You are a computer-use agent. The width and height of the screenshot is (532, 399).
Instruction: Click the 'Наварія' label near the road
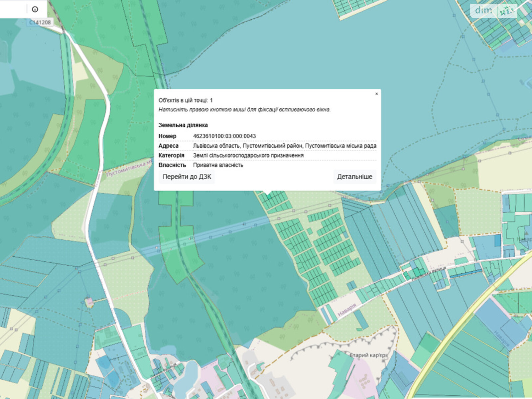347,310
